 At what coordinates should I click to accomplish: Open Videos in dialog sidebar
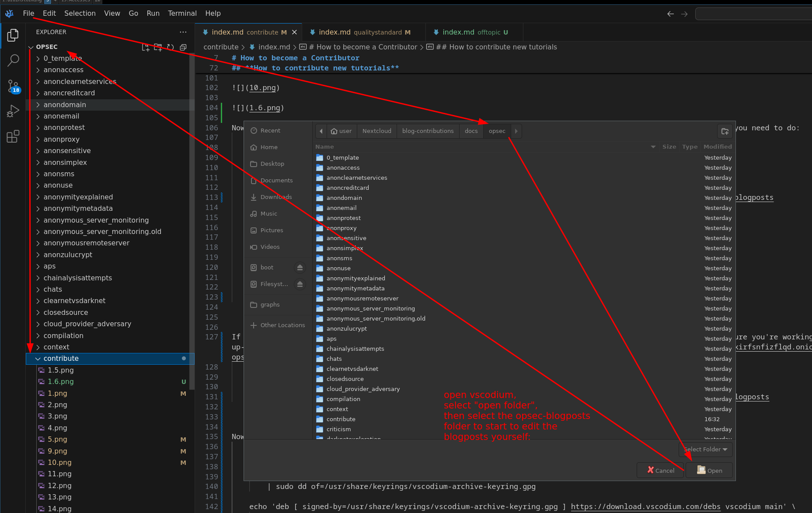278,247
